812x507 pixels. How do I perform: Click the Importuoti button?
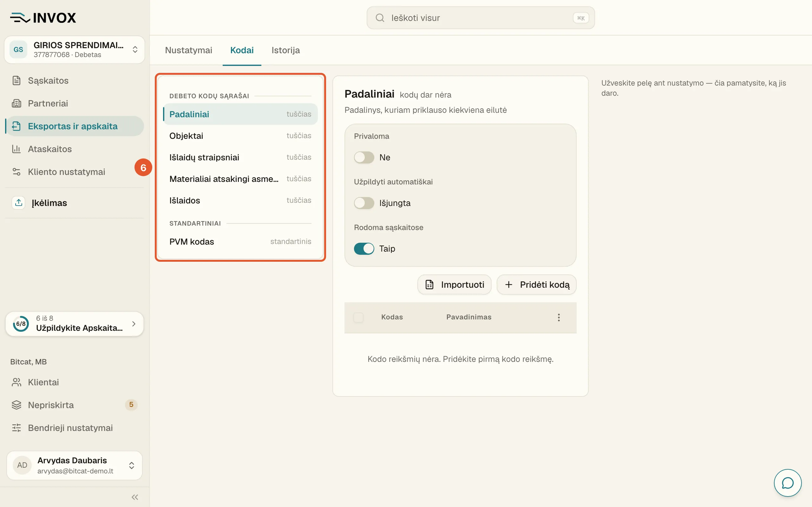[x=454, y=285]
